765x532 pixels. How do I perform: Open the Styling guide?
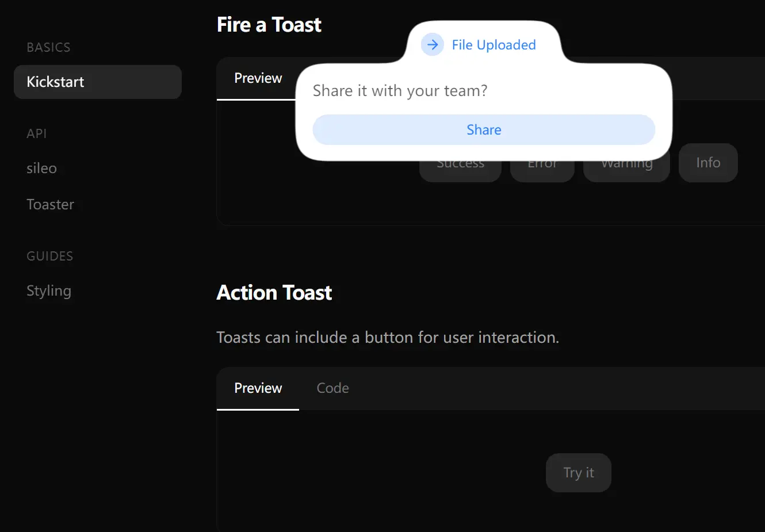tap(48, 291)
